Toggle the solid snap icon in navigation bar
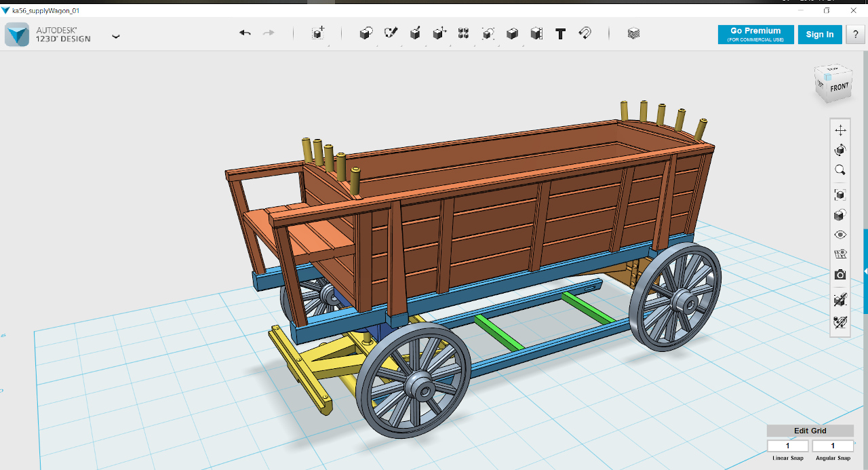 tap(840, 300)
